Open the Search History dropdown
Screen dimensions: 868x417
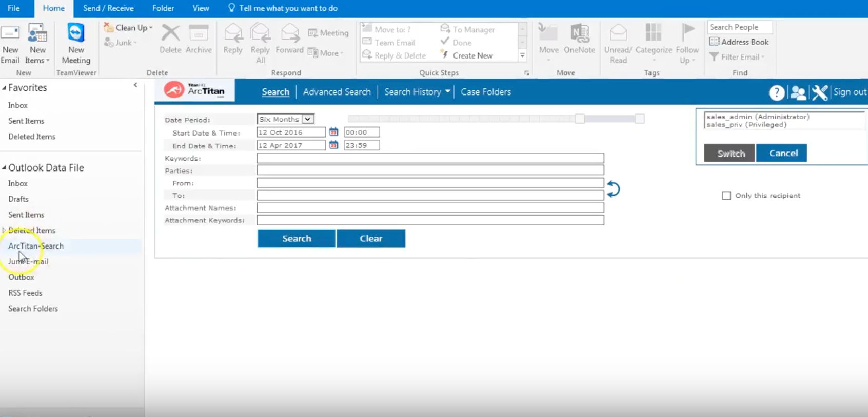(417, 92)
